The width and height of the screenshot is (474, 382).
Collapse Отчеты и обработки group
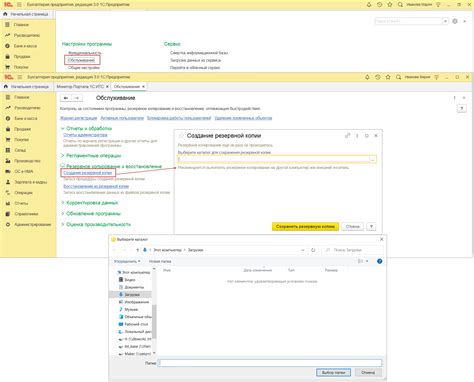(62, 128)
